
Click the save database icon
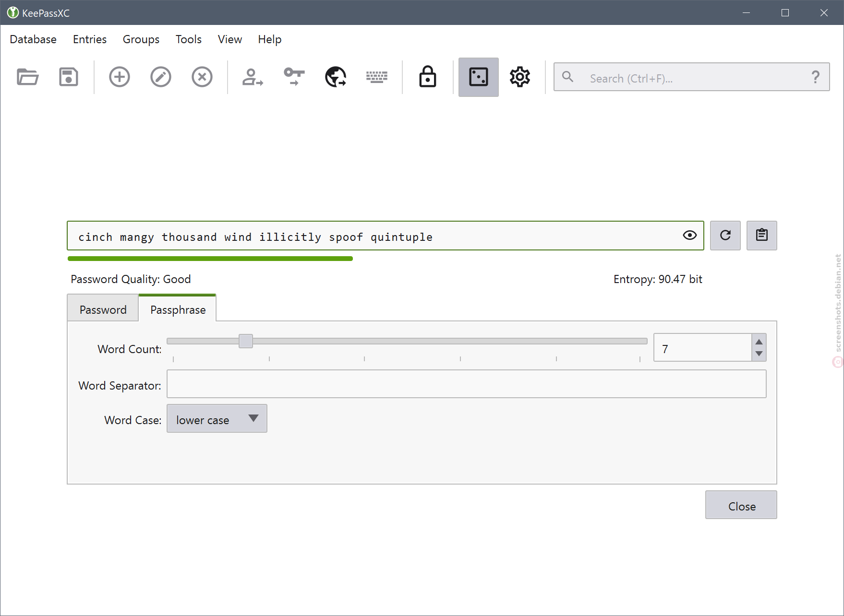[x=69, y=77]
